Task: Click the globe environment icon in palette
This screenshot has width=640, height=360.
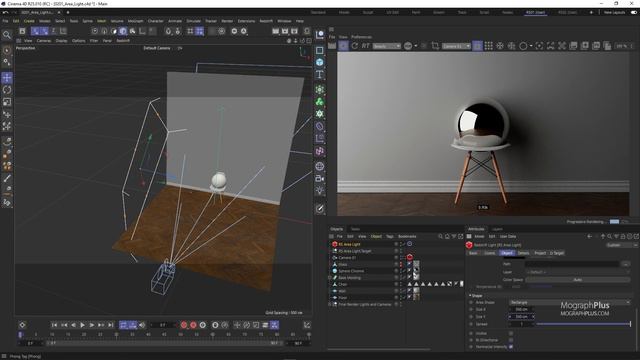Action: coord(320,166)
